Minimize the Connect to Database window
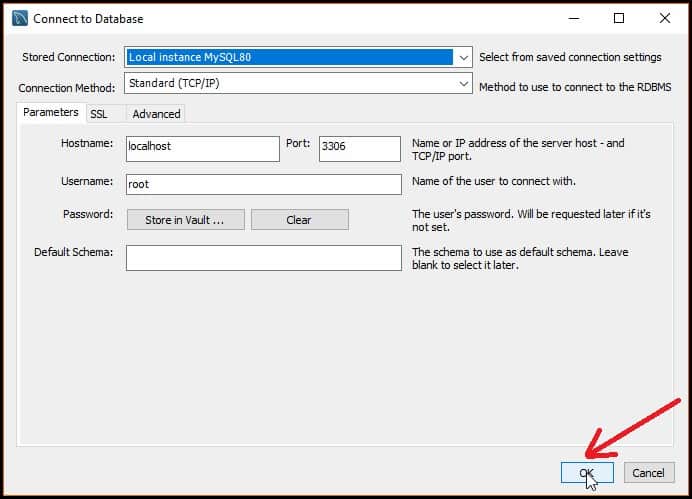This screenshot has height=499, width=692. [x=572, y=19]
